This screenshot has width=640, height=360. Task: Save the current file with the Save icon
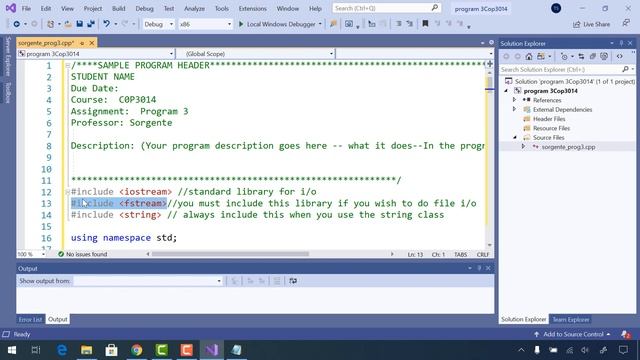coord(80,24)
